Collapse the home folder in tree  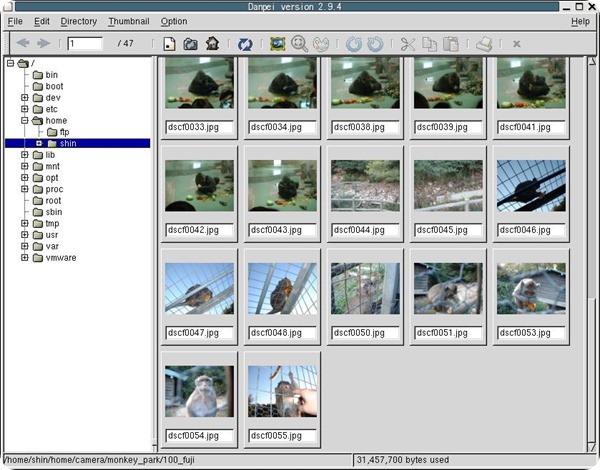(25, 120)
